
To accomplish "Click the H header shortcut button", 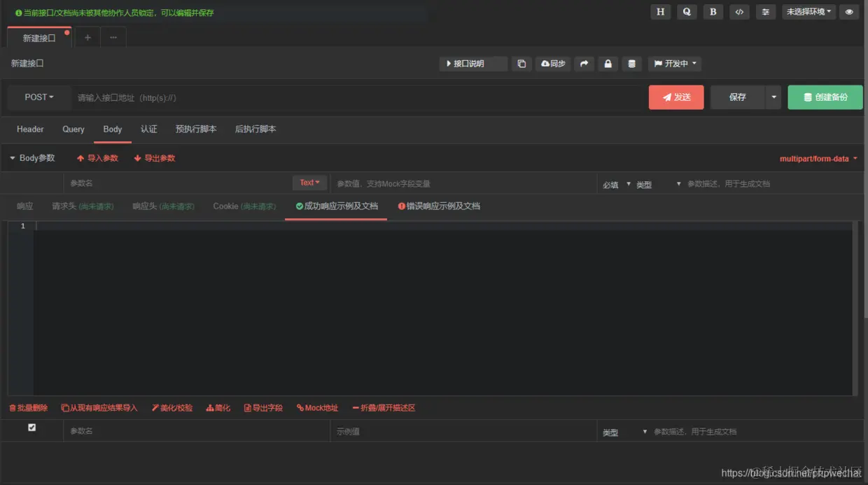I will [x=660, y=12].
